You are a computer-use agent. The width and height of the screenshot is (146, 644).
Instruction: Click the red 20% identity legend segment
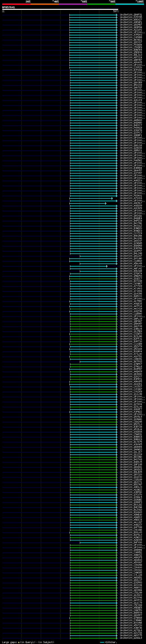coord(16,4)
